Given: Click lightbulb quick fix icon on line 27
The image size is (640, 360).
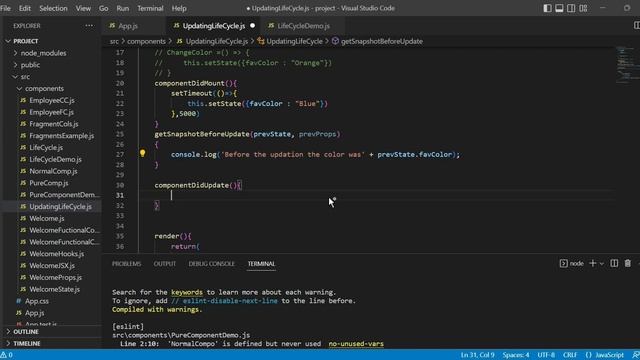Looking at the screenshot, I should click(x=142, y=153).
